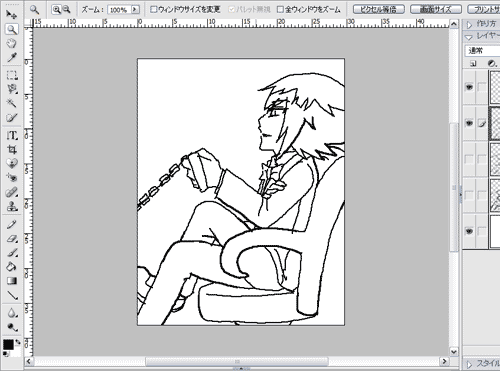Select the Brush tool
This screenshot has width=500, height=371.
[x=12, y=253]
